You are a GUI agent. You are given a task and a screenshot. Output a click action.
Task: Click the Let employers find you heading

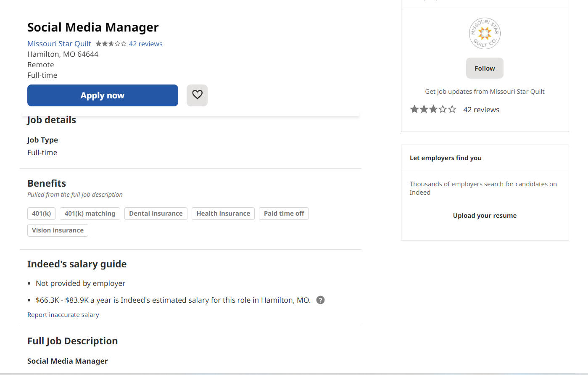(446, 158)
